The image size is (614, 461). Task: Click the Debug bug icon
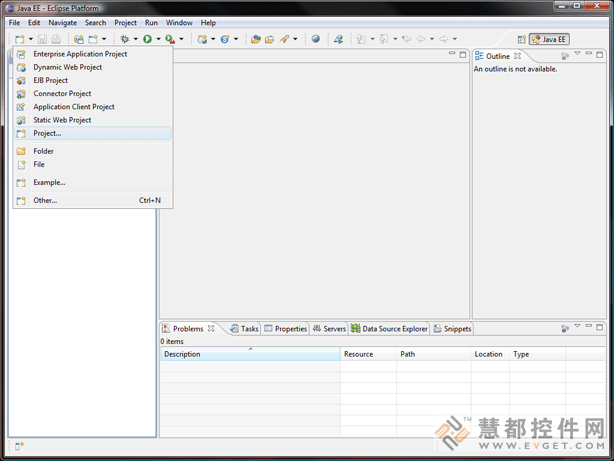(x=125, y=39)
